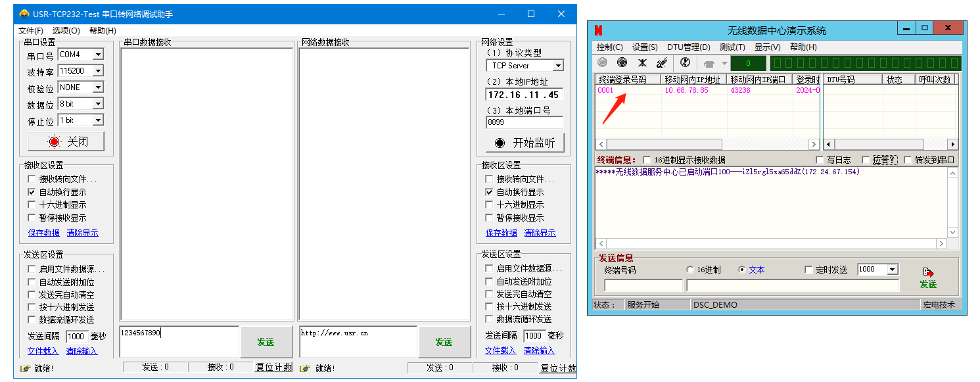Click 复位计数 for the serial port counter

273,368
